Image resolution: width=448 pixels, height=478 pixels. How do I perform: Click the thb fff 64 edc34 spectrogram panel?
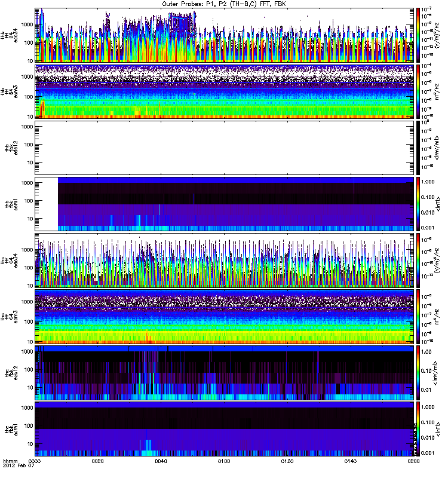tap(225, 35)
